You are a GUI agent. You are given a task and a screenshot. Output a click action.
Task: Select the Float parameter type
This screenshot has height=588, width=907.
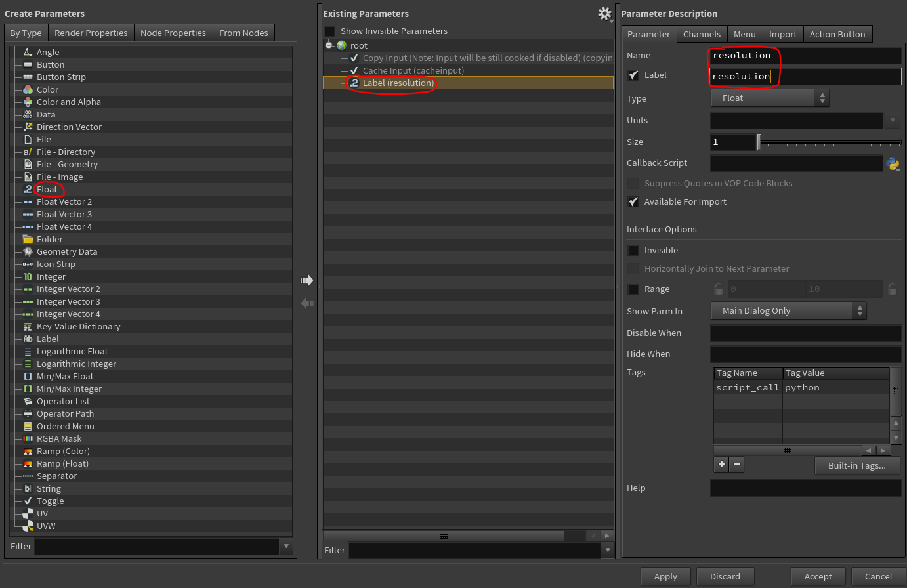[48, 189]
